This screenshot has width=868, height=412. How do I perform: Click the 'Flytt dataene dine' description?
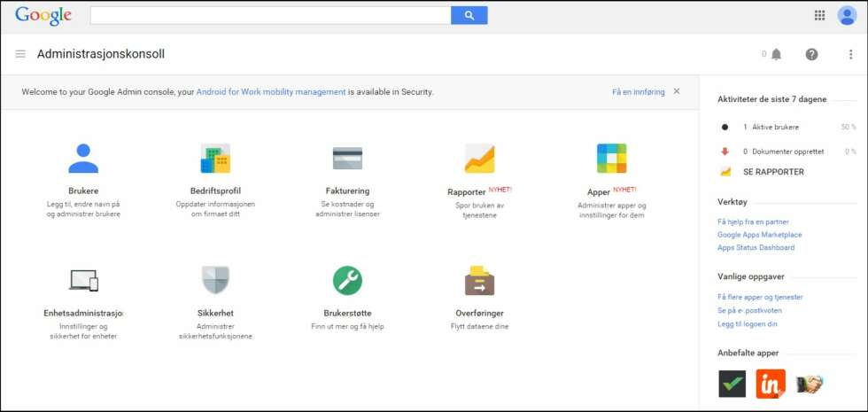point(479,326)
